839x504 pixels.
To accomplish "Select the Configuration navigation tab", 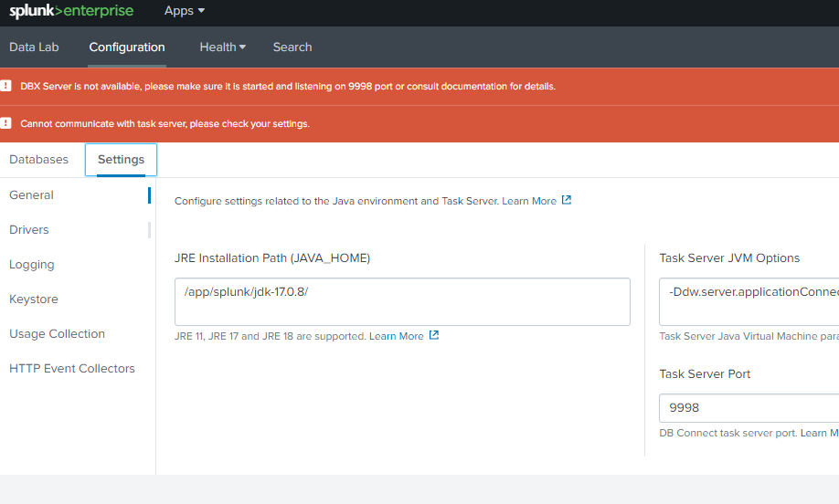I will point(127,47).
